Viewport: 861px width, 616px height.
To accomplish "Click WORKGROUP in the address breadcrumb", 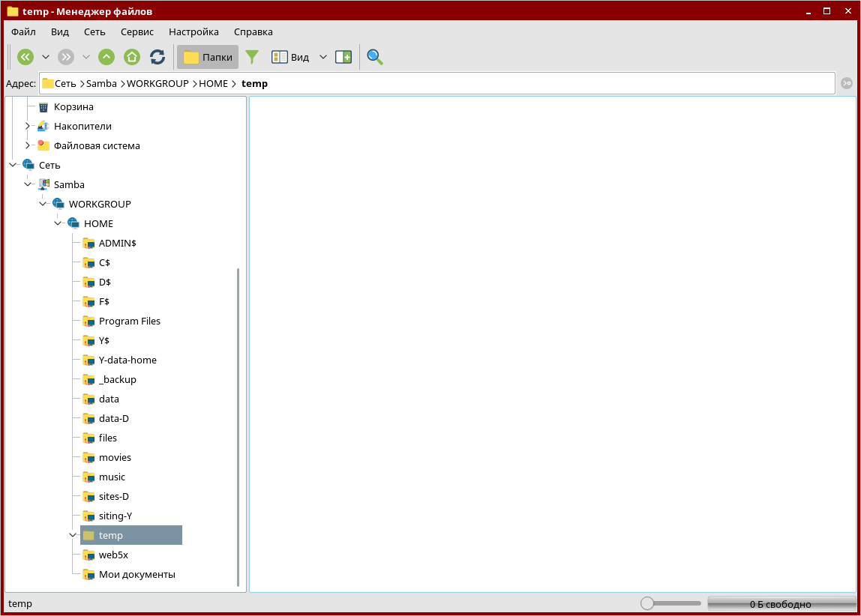I will (x=157, y=84).
